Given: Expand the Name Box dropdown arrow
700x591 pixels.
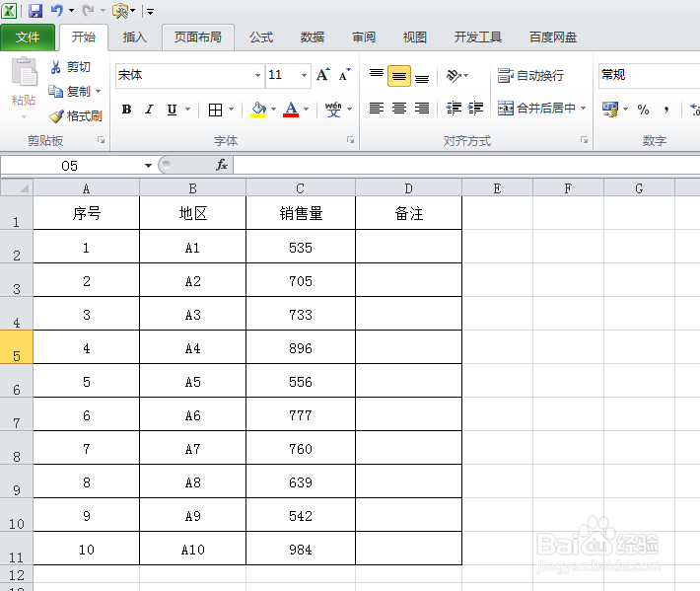Looking at the screenshot, I should point(148,166).
